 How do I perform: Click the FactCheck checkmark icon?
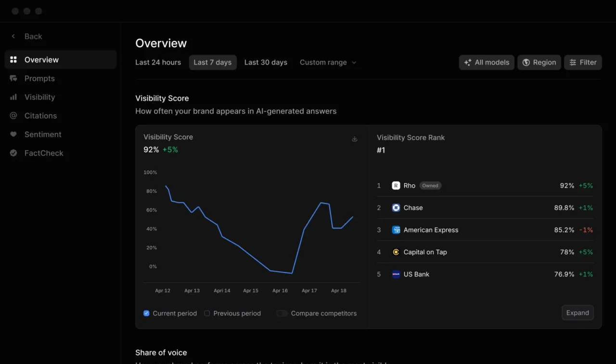click(x=13, y=153)
